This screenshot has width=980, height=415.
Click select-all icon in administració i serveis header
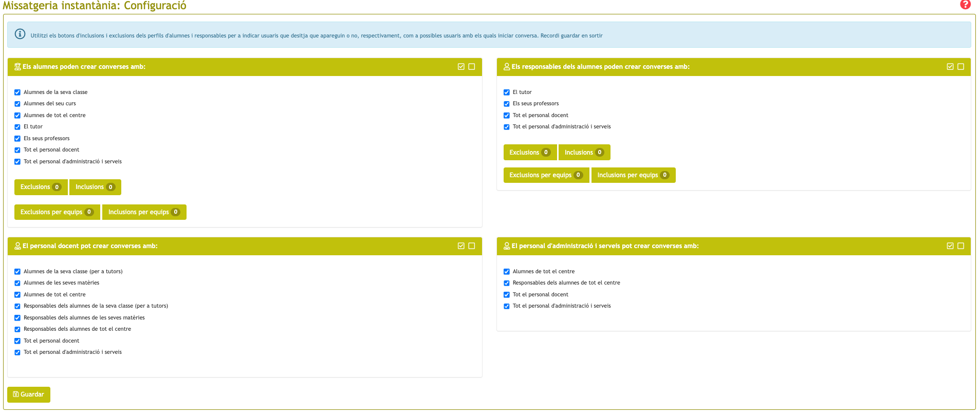pyautogui.click(x=950, y=246)
